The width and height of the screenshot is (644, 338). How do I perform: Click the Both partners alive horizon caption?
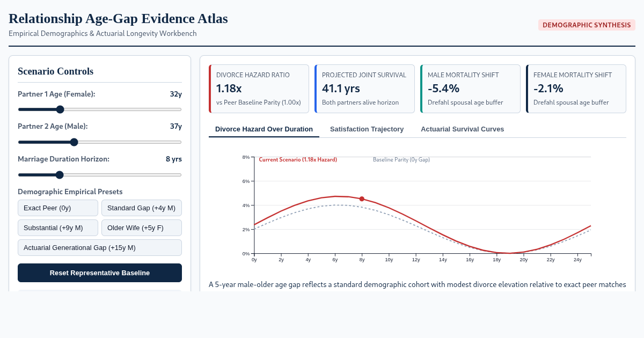click(361, 102)
